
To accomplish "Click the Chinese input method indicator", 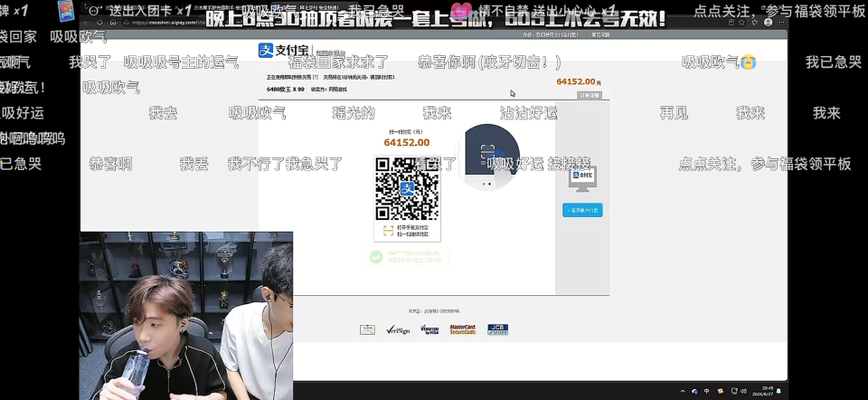I will [x=707, y=391].
